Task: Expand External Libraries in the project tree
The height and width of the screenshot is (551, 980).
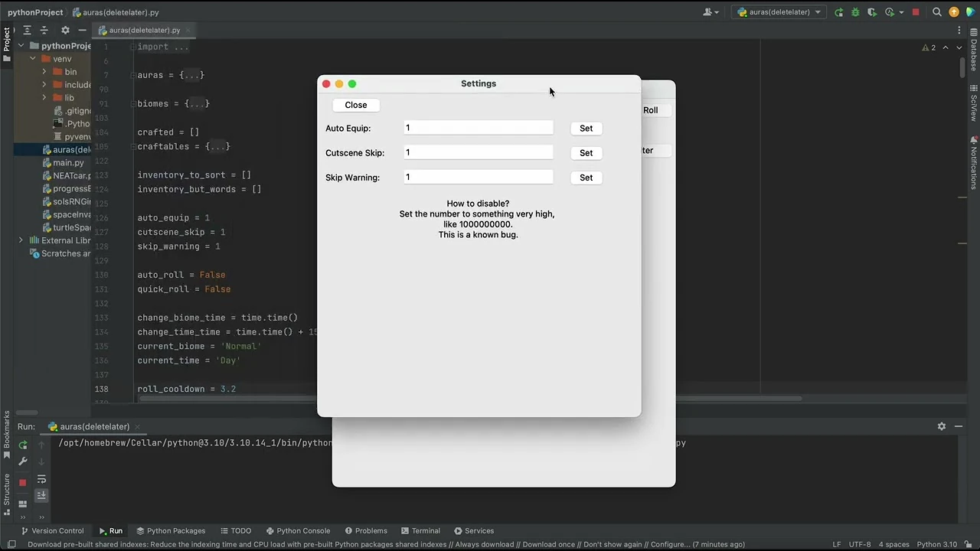Action: (21, 240)
